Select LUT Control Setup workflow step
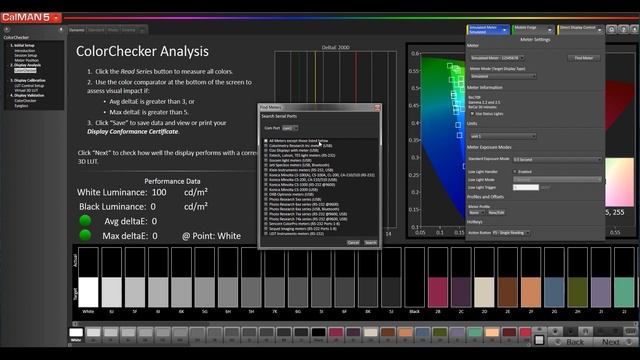640x360 pixels. [x=29, y=86]
